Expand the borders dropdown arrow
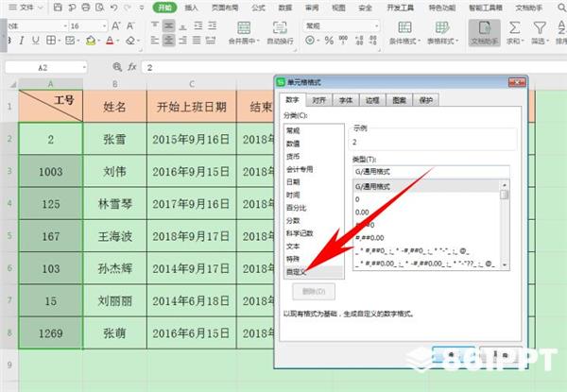The image size is (567, 392). pos(59,41)
